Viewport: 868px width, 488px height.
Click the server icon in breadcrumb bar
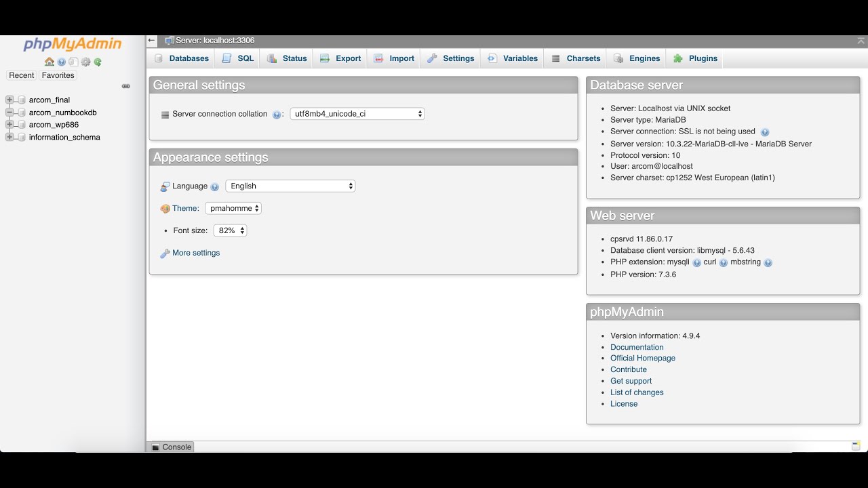[170, 41]
